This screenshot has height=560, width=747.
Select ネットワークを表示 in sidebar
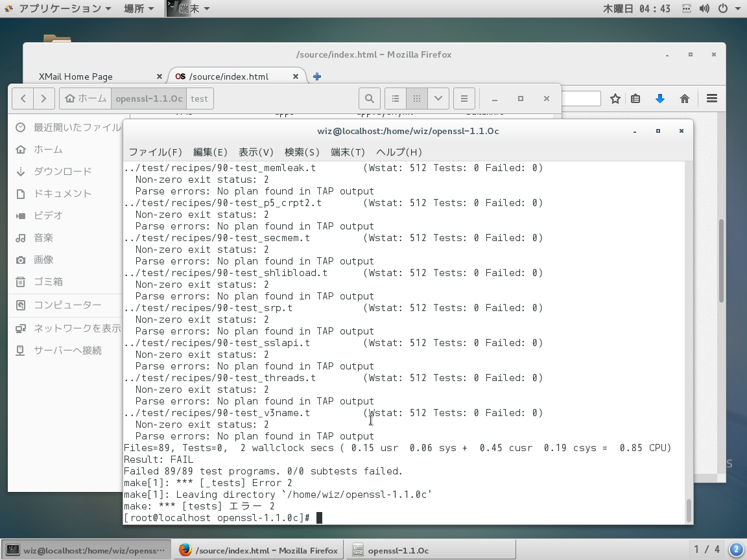[x=68, y=329]
